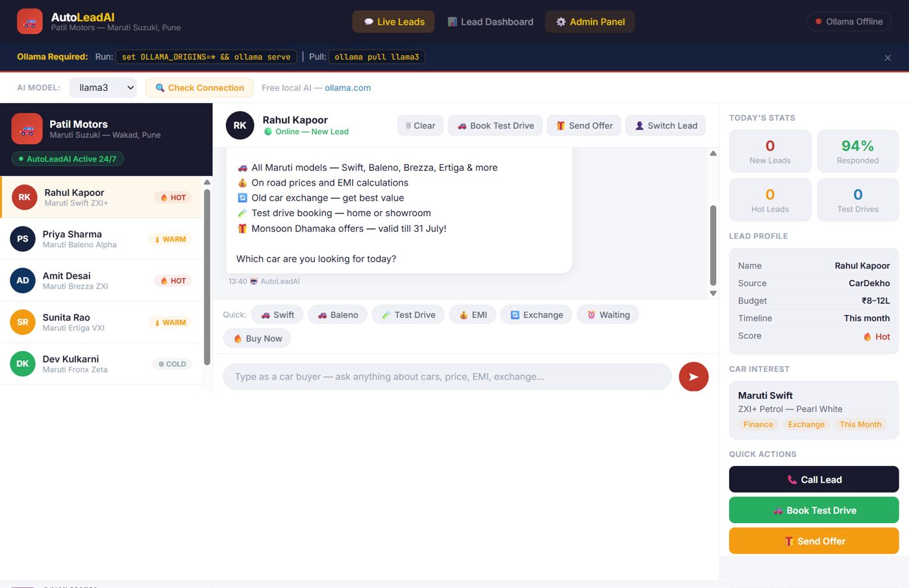Click the AD avatar for Amit Desai
Image resolution: width=909 pixels, height=588 pixels.
[x=23, y=280]
